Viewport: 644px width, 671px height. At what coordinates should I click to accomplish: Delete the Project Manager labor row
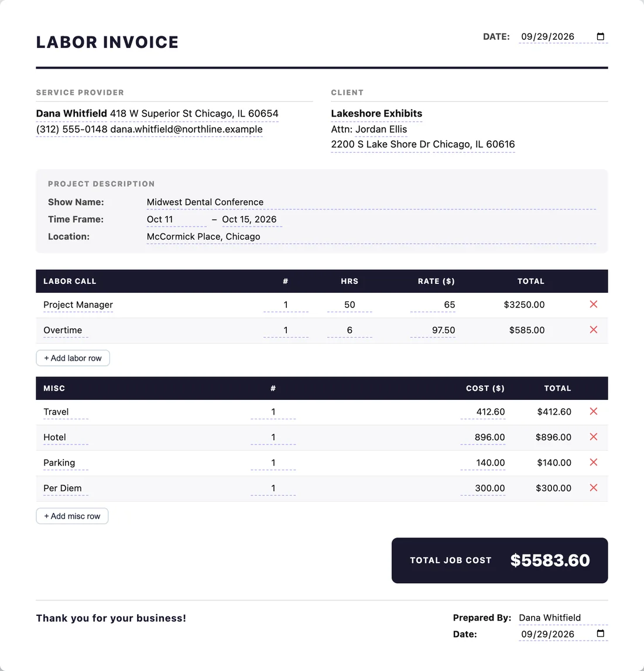[594, 304]
